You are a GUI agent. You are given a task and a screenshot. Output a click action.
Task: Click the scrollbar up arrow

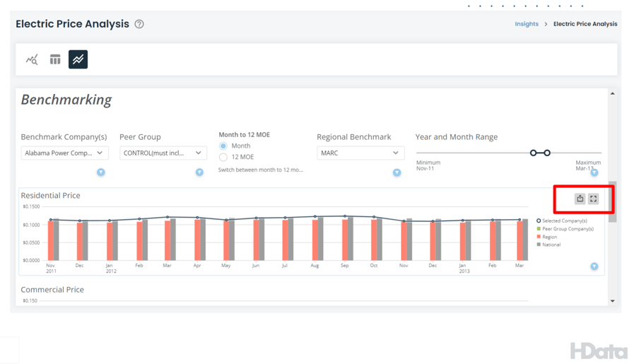613,93
